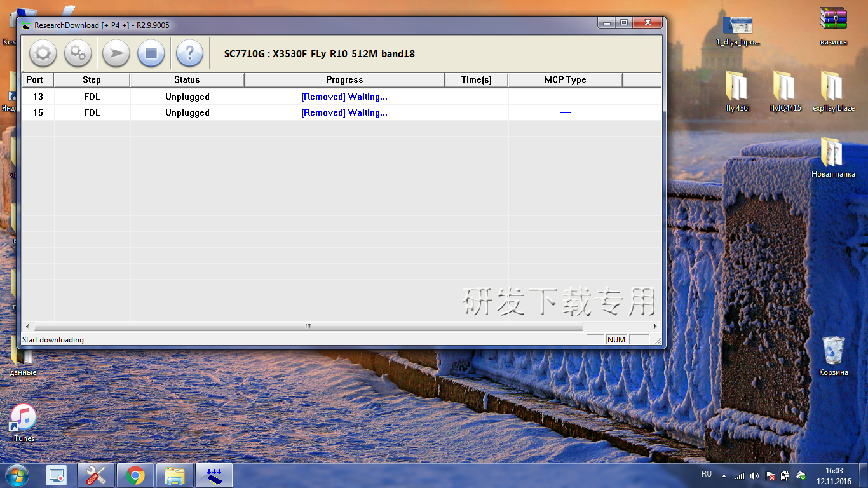Open the volume speaker tray icon
The image size is (868, 488).
[754, 475]
